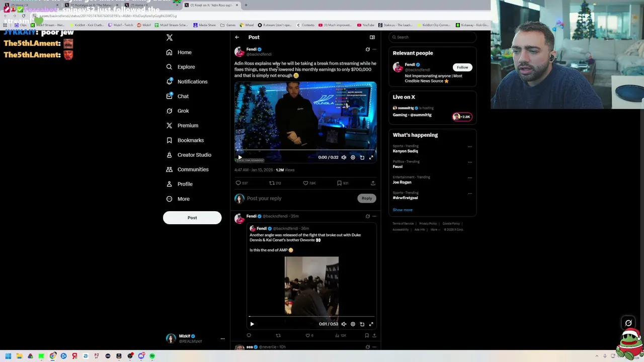The height and width of the screenshot is (362, 644).
Task: Expand the More menu in the sidebar
Action: click(x=178, y=199)
